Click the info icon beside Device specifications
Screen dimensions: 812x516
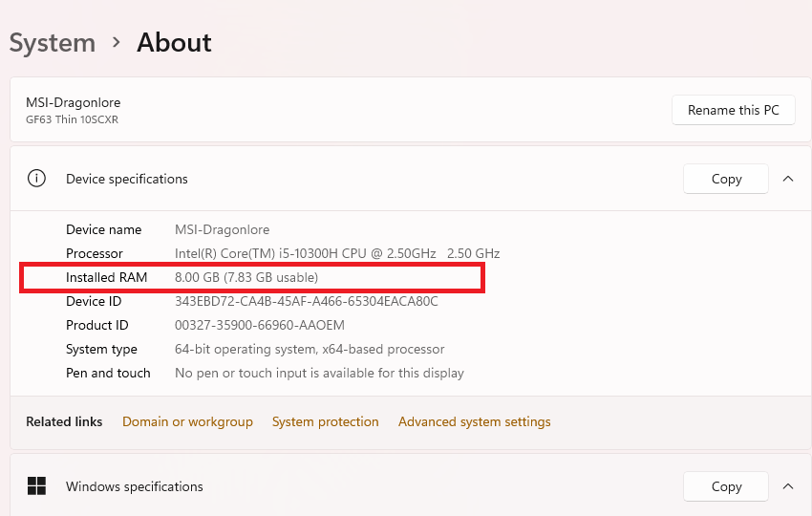coord(36,179)
